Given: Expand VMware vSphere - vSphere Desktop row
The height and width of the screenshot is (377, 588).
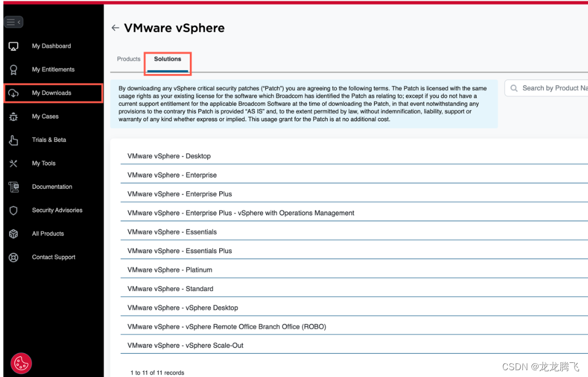Looking at the screenshot, I should (x=354, y=307).
